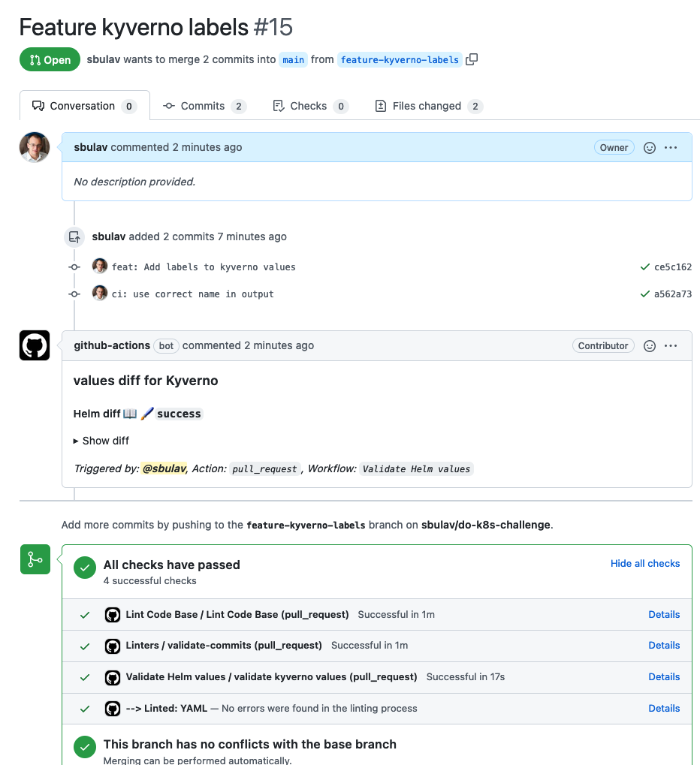Click GitHub logo icon on Validate Helm values row
Screen dimensions: 700x765
click(x=113, y=677)
